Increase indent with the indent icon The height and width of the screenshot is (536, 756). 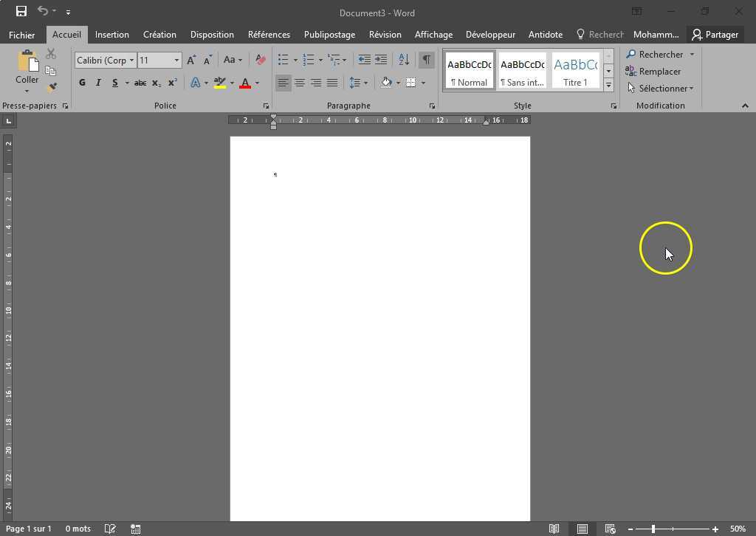pyautogui.click(x=381, y=60)
